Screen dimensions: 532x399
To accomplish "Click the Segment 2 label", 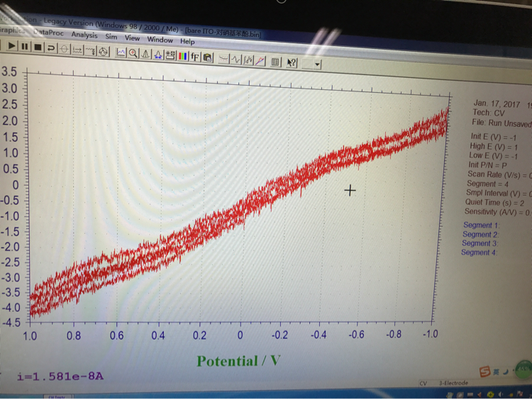I will click(481, 235).
